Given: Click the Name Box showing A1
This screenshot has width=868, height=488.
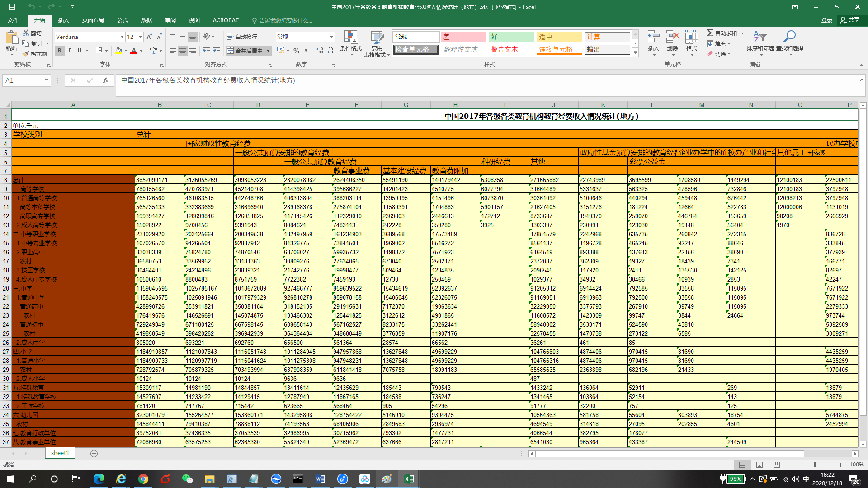Looking at the screenshot, I should (x=23, y=80).
